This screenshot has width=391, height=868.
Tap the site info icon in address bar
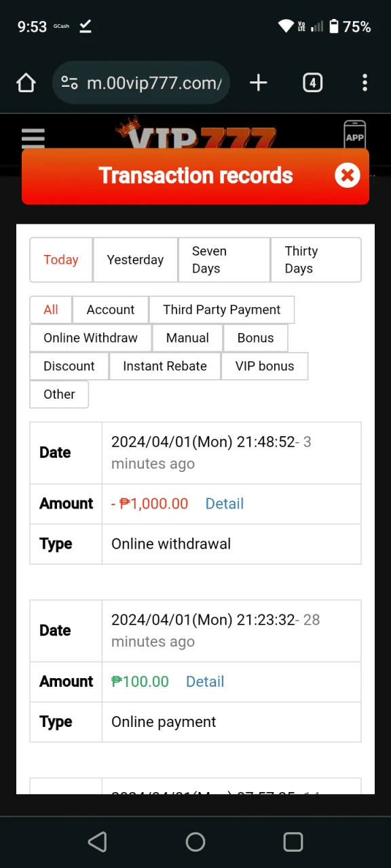click(x=69, y=83)
